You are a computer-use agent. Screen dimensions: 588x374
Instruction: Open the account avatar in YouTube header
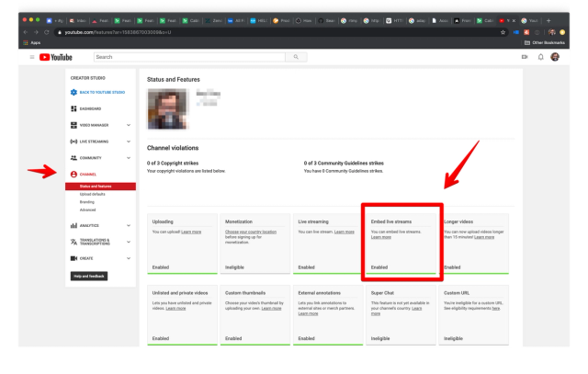point(555,57)
